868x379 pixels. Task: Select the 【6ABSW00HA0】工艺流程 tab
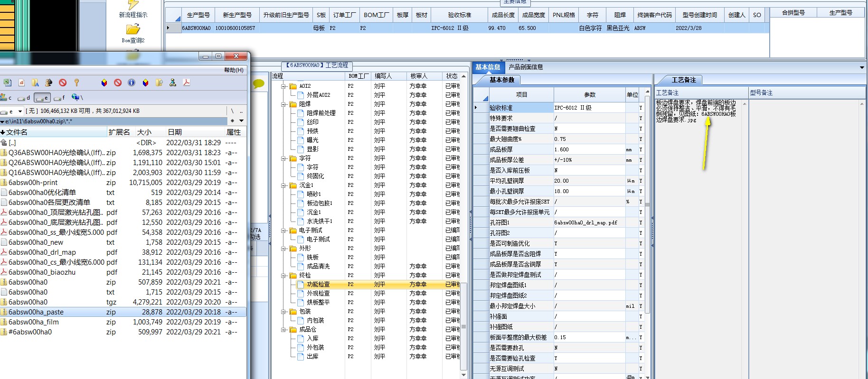pyautogui.click(x=317, y=65)
